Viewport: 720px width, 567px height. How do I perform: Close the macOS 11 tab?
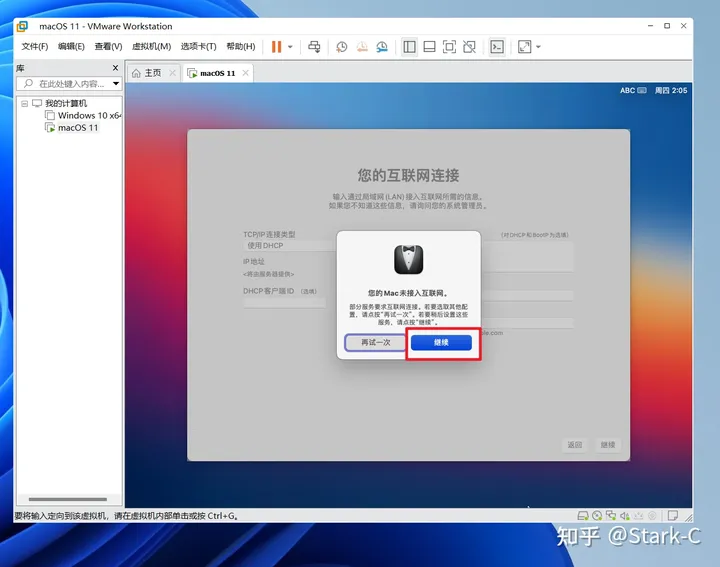(x=246, y=73)
